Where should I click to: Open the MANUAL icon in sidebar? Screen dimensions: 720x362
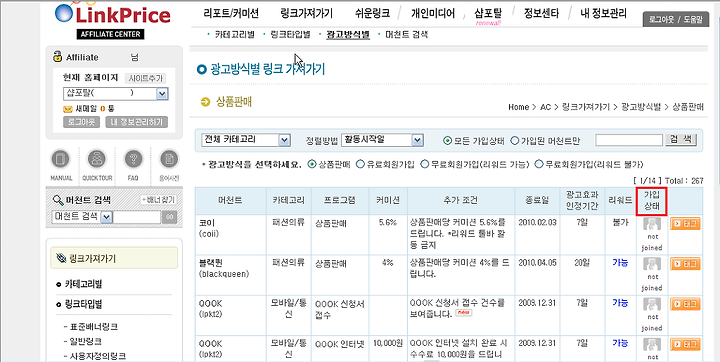click(x=61, y=159)
